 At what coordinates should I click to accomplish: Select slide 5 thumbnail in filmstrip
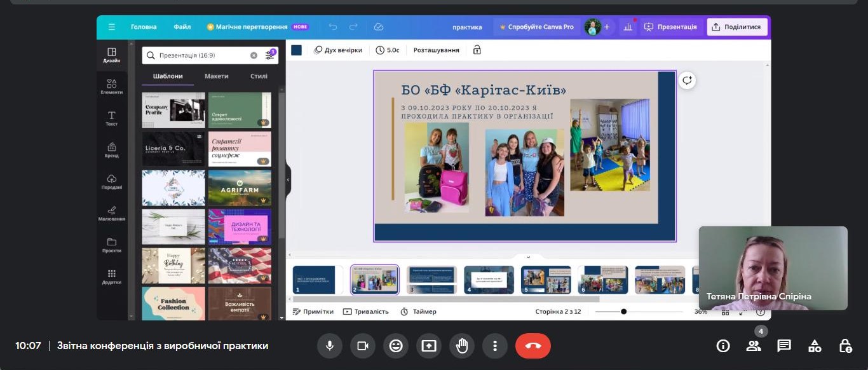tap(546, 280)
